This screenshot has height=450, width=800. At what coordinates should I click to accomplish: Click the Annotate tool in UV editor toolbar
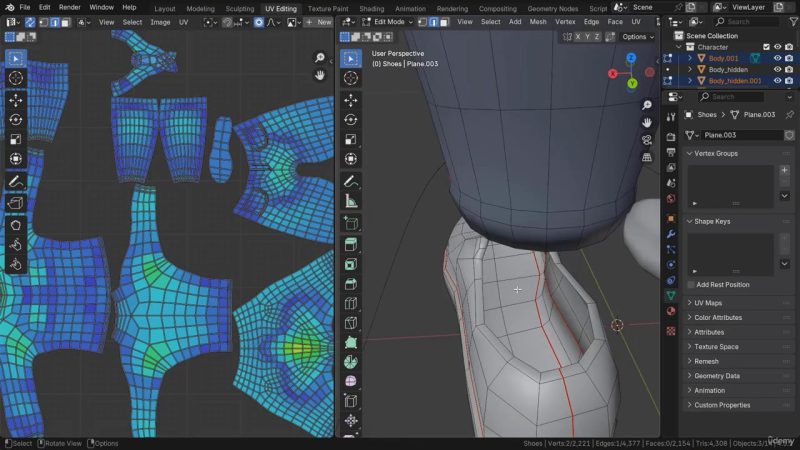(16, 182)
